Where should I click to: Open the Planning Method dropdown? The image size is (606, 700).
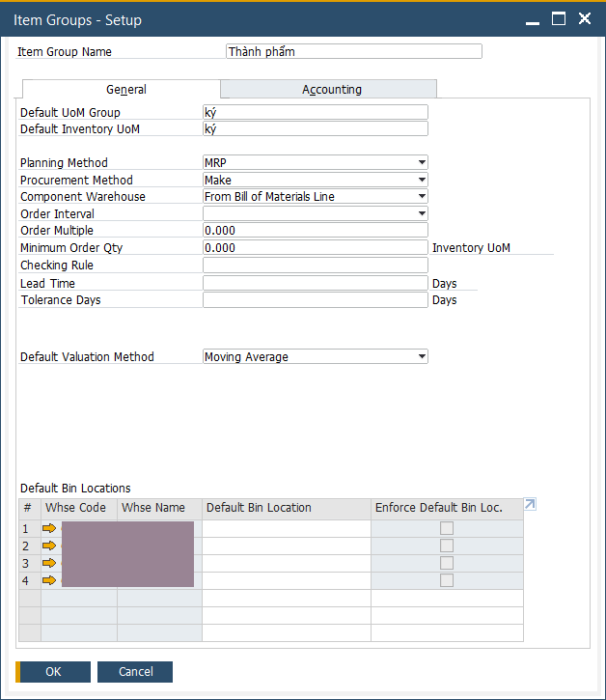[422, 162]
